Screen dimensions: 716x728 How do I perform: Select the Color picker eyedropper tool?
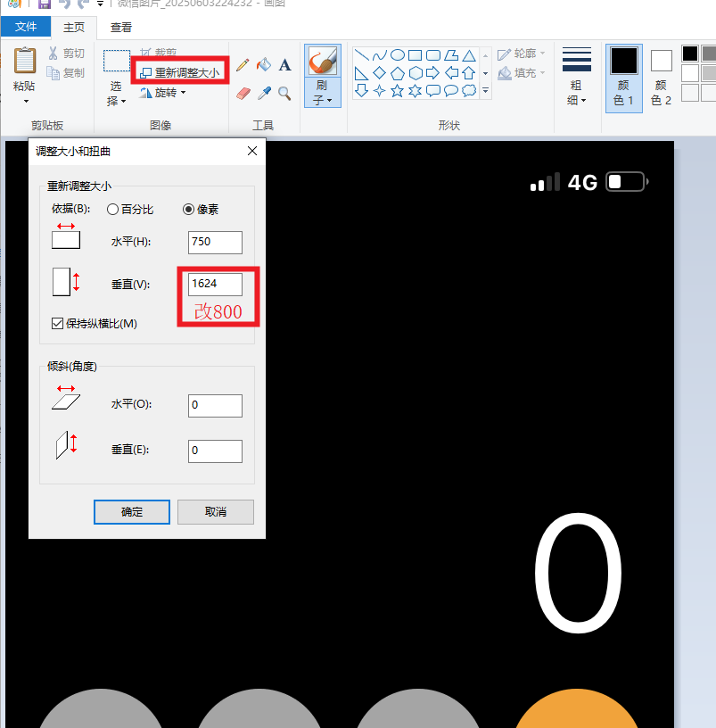[264, 94]
